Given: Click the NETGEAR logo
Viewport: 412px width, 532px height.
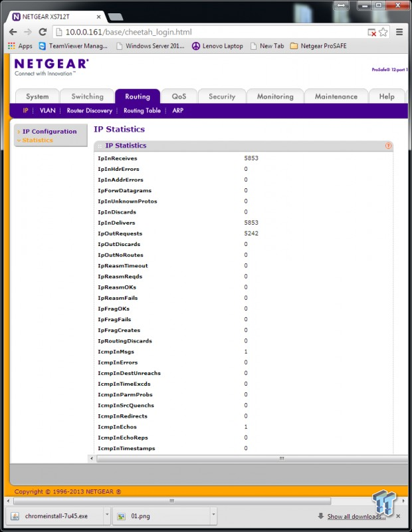Looking at the screenshot, I should point(52,67).
